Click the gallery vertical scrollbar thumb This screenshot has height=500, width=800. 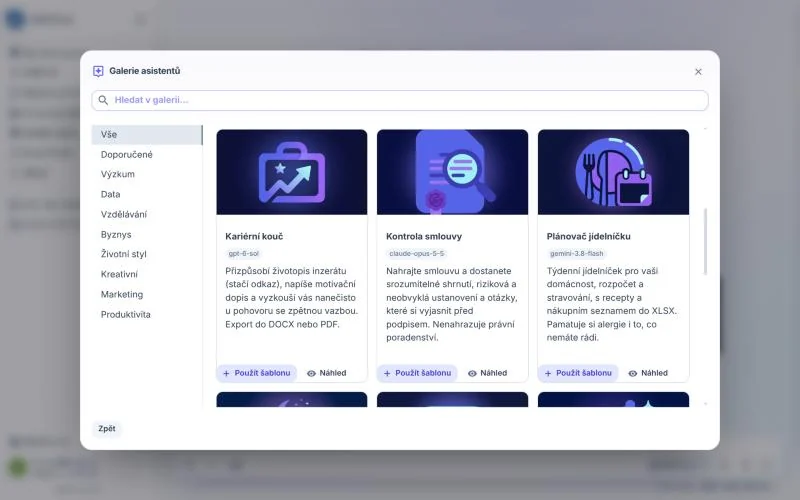[706, 241]
